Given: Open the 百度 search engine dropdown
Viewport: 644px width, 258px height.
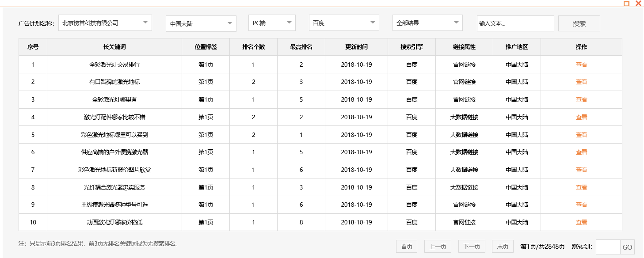Looking at the screenshot, I should point(343,23).
